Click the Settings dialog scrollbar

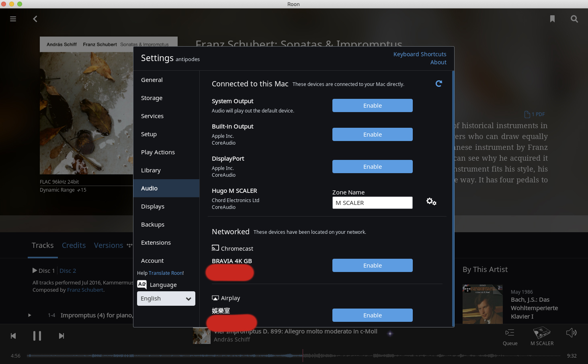pos(453,198)
